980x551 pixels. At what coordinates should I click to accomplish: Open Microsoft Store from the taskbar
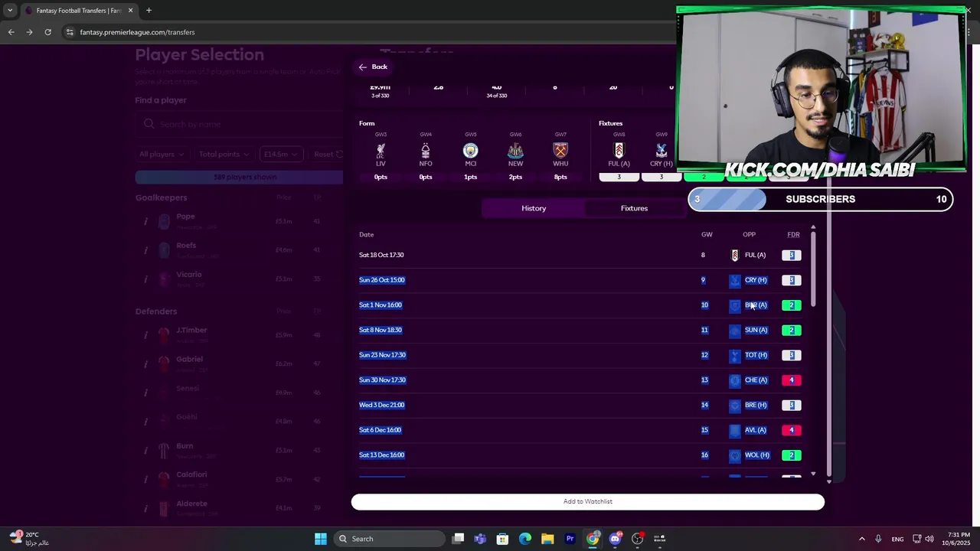click(x=502, y=539)
